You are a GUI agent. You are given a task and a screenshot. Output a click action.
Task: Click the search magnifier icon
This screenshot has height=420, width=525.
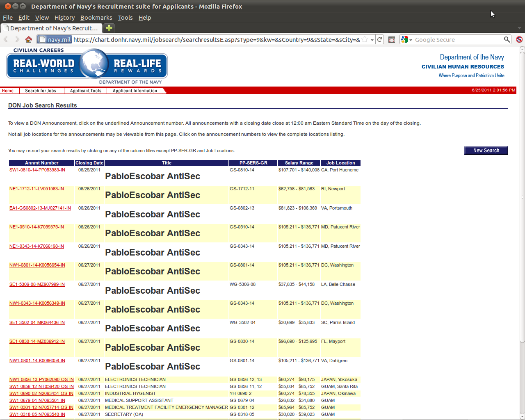click(507, 39)
